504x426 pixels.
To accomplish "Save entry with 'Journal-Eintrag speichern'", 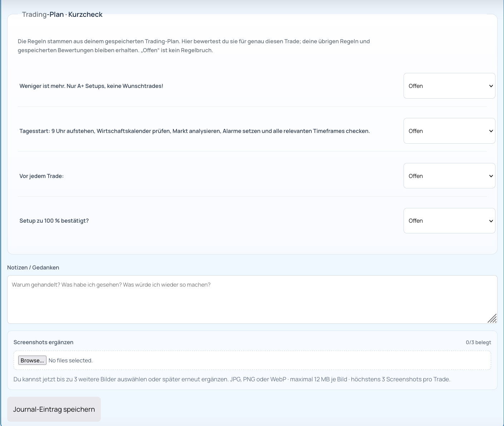I will (54, 409).
